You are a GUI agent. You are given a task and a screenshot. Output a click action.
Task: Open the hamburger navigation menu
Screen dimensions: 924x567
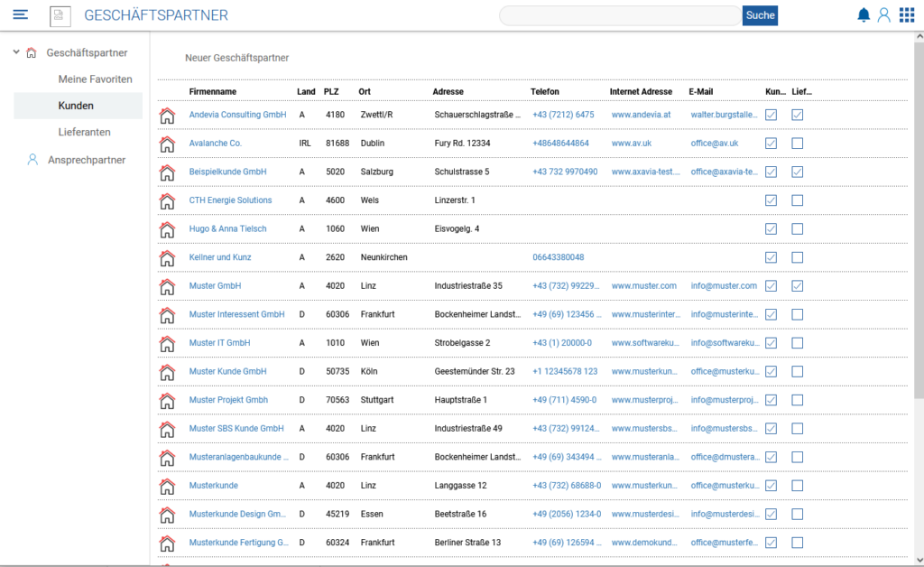[20, 14]
